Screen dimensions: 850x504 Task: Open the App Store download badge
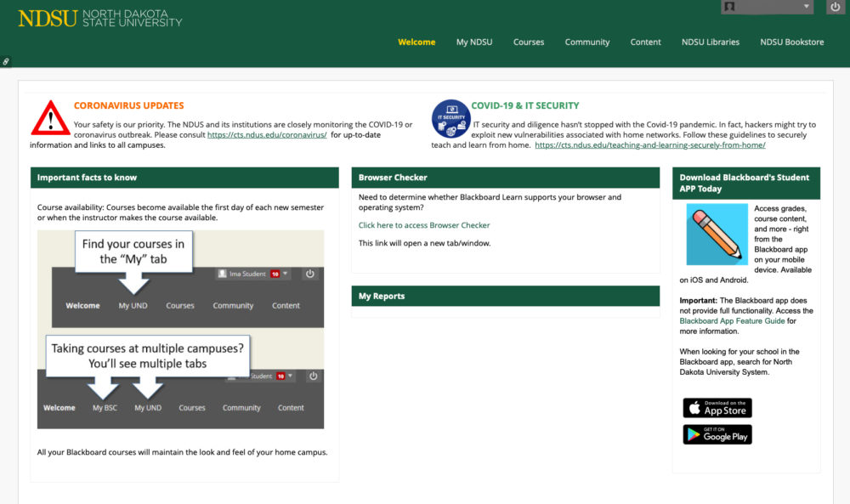tap(717, 408)
